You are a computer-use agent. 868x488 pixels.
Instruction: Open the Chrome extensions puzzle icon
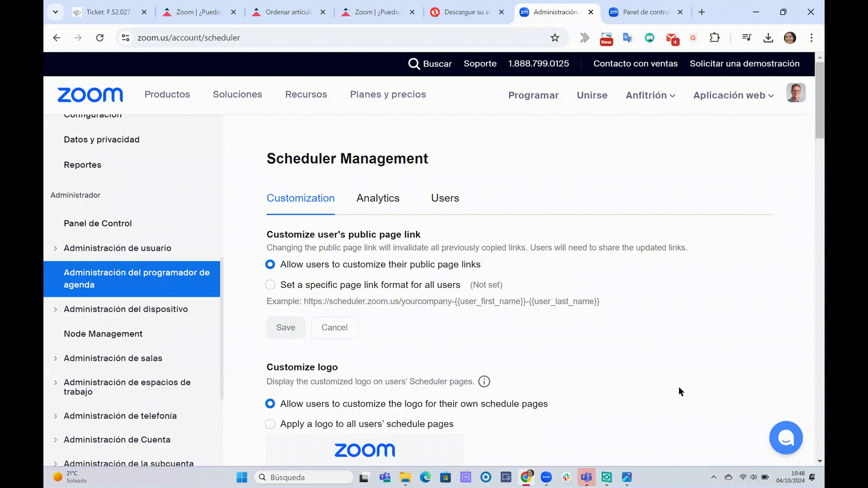point(714,38)
